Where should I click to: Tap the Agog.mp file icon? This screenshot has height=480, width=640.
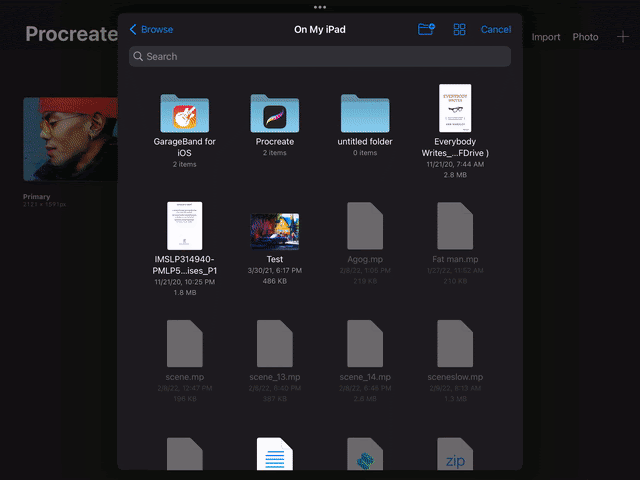[365, 226]
